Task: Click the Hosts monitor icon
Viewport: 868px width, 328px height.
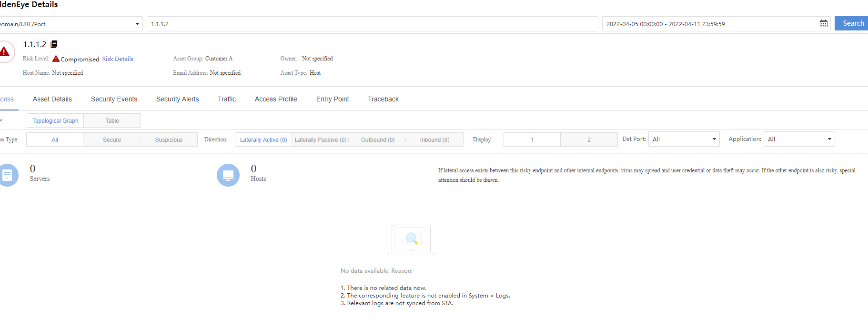Action: click(228, 175)
